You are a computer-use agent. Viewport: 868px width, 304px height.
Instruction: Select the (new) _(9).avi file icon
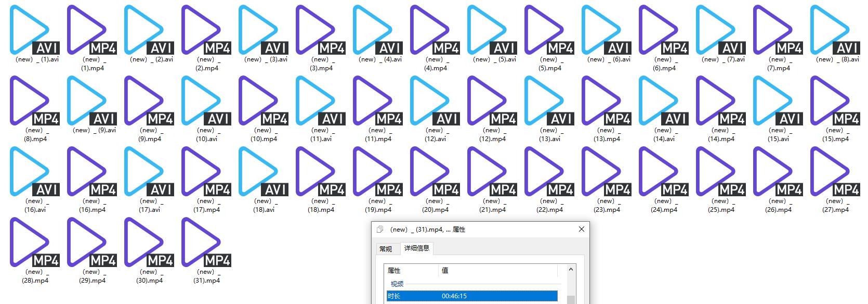pos(91,100)
